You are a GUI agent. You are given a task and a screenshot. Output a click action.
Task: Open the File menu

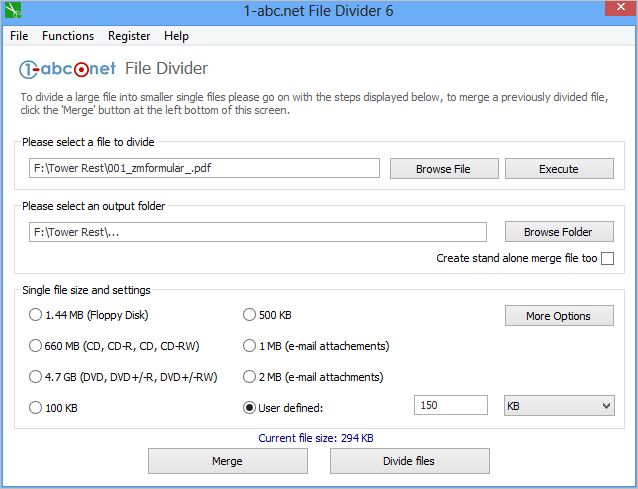tap(19, 36)
